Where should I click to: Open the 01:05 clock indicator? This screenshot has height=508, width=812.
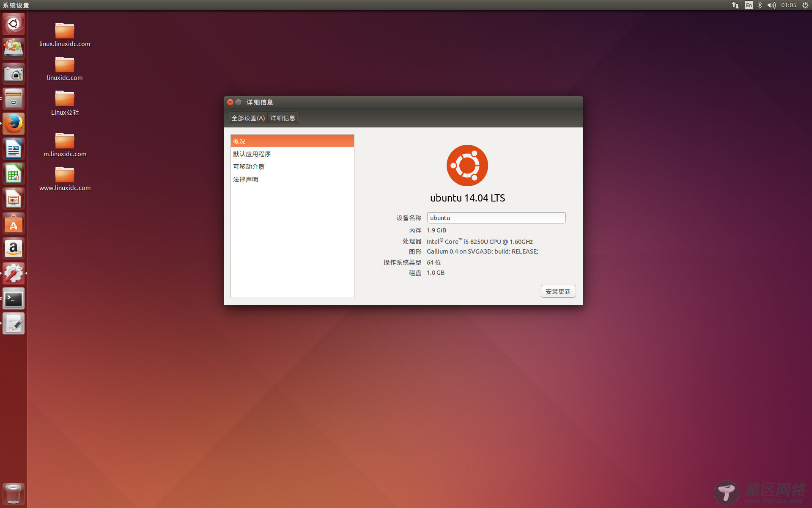(789, 5)
